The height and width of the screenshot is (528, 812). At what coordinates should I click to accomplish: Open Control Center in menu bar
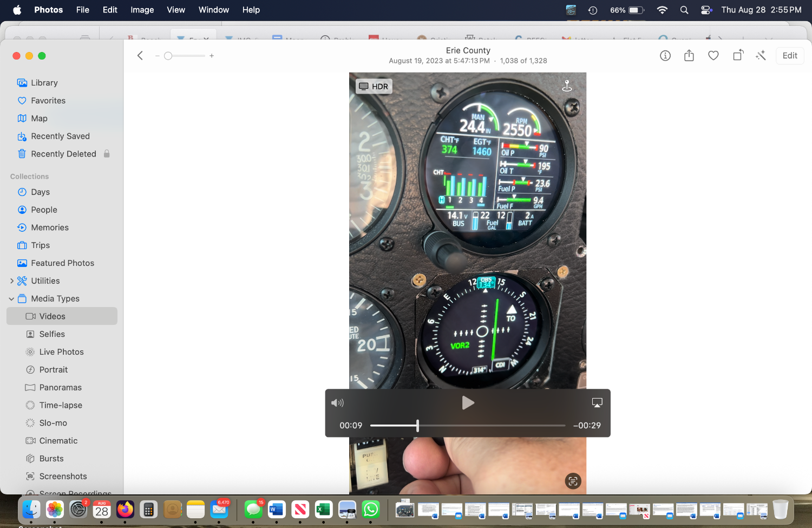click(706, 10)
